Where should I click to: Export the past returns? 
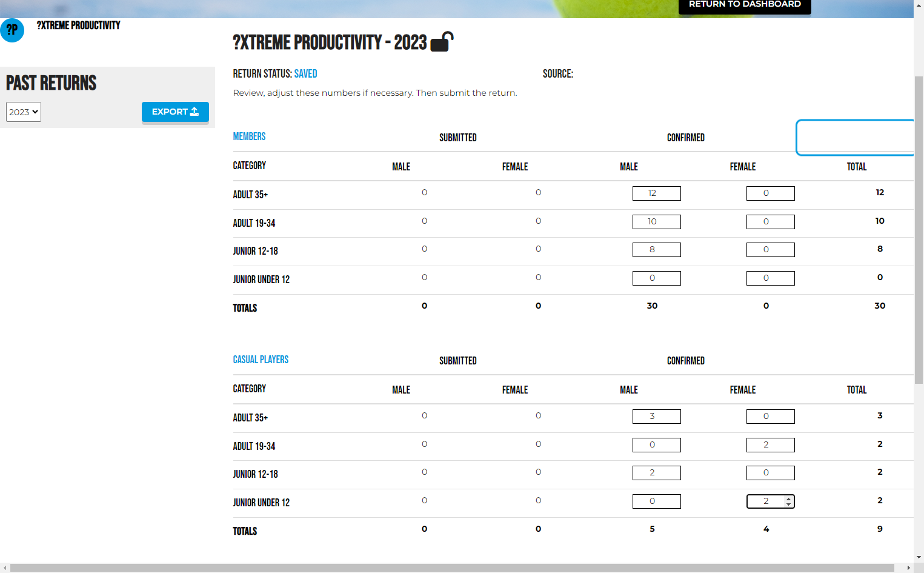tap(175, 112)
